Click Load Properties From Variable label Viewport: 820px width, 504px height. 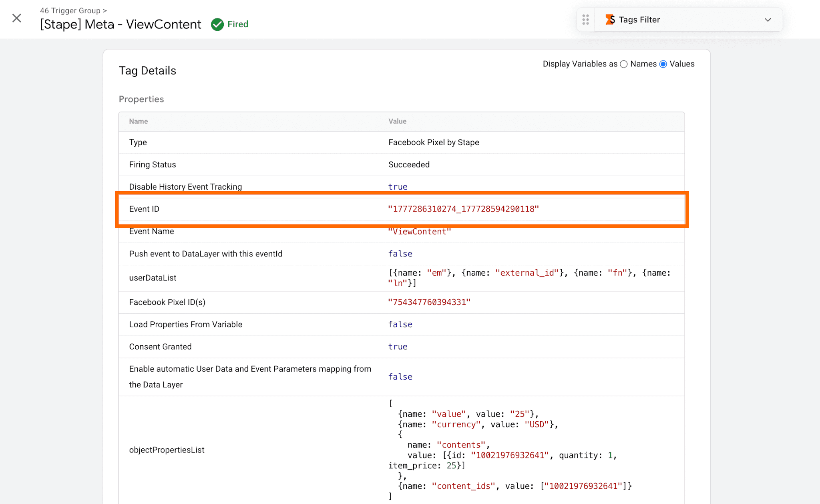tap(186, 324)
